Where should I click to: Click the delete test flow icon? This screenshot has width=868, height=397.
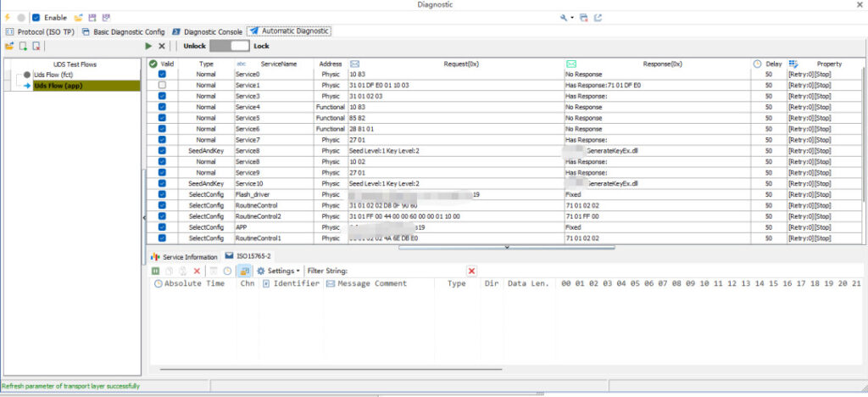[36, 46]
